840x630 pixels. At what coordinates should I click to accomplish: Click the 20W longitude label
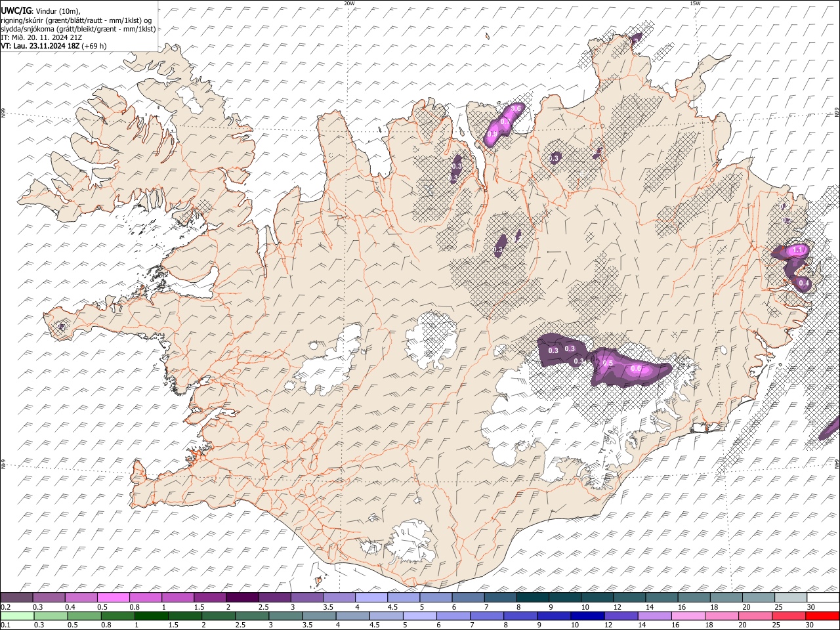coord(349,3)
